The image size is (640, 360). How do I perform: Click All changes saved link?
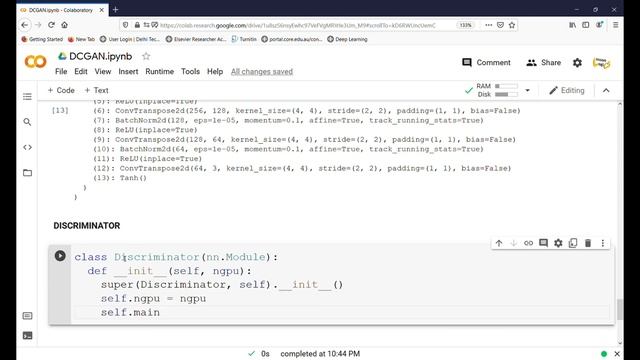tap(262, 72)
